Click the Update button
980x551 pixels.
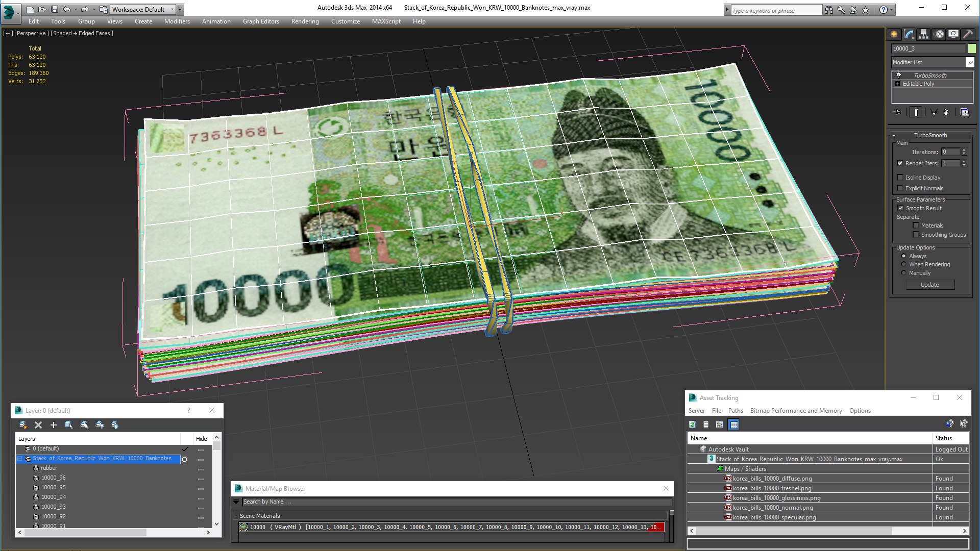[x=929, y=285]
